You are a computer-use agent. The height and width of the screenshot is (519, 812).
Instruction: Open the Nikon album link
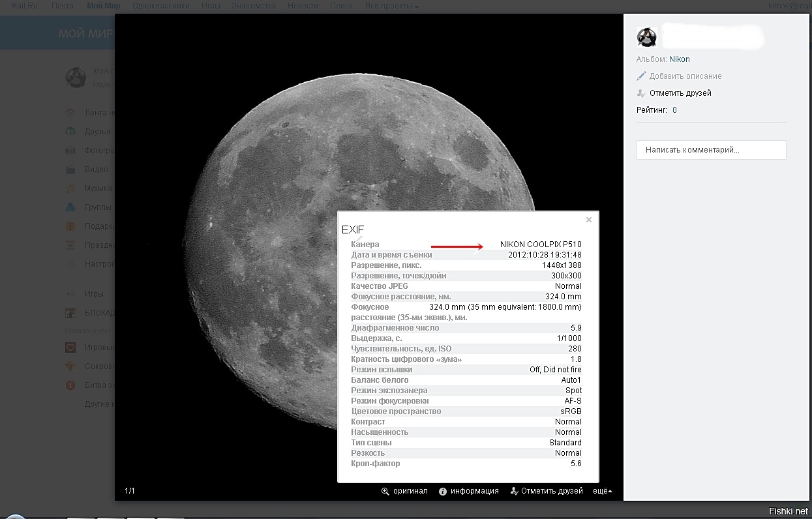pyautogui.click(x=679, y=59)
